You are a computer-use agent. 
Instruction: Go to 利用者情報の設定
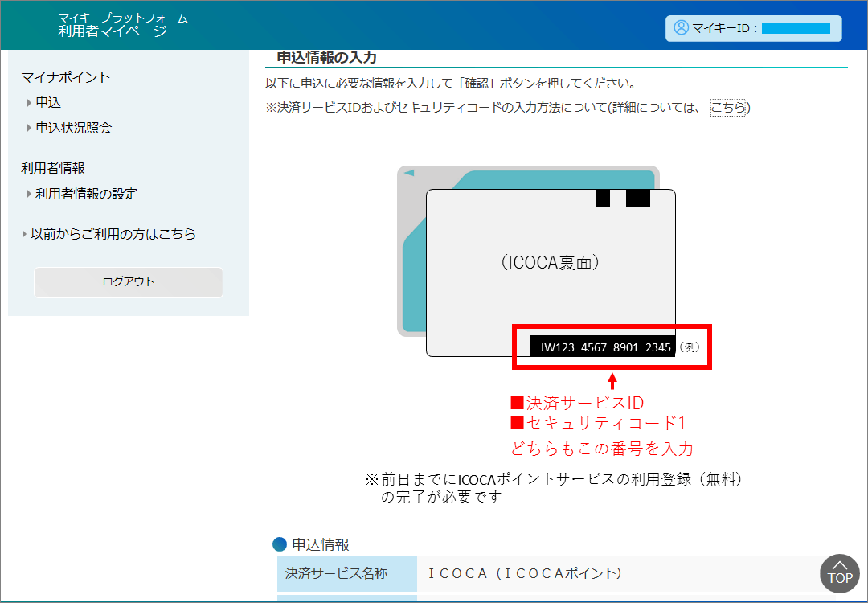(86, 194)
